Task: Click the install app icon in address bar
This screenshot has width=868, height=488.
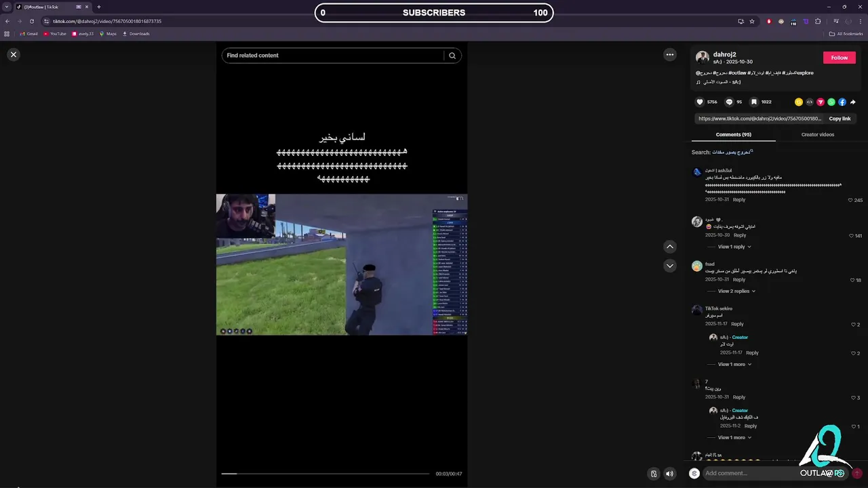Action: click(x=741, y=21)
